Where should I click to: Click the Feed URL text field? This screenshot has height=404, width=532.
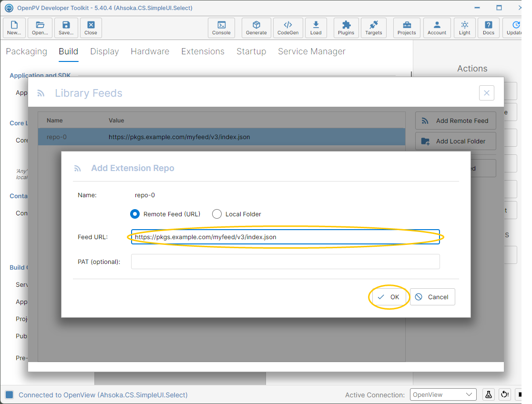(x=286, y=237)
